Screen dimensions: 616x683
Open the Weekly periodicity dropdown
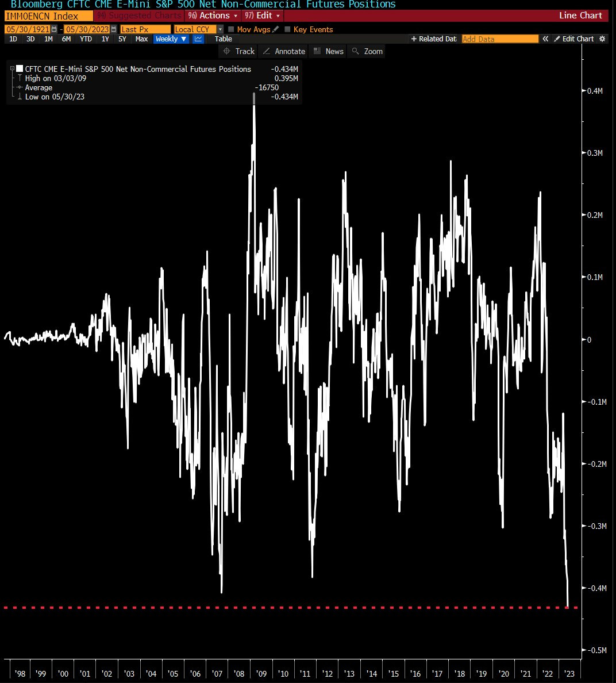(171, 39)
